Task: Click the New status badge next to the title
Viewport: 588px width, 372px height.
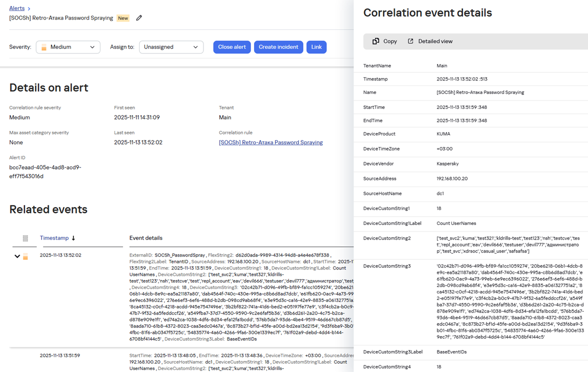Action: click(123, 18)
